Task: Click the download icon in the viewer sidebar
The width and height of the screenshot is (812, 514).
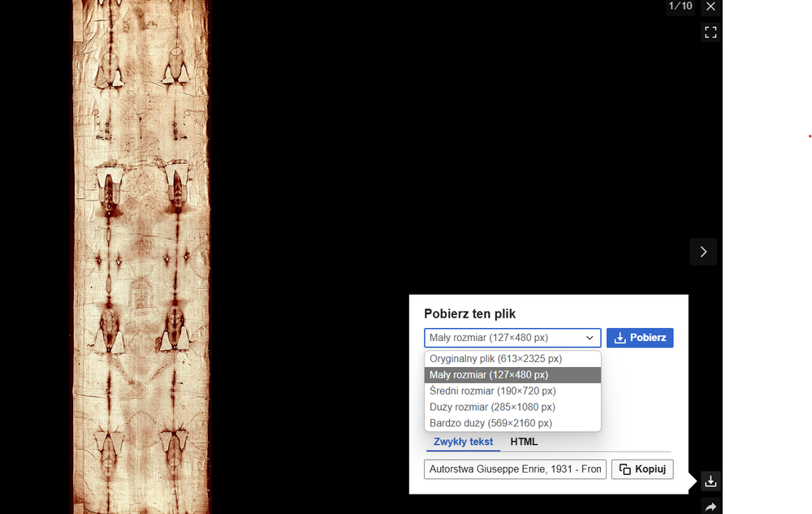Action: click(710, 482)
